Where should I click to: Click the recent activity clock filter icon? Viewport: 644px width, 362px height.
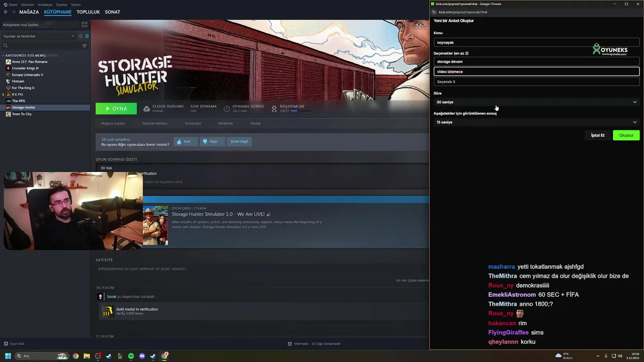pos(80,36)
